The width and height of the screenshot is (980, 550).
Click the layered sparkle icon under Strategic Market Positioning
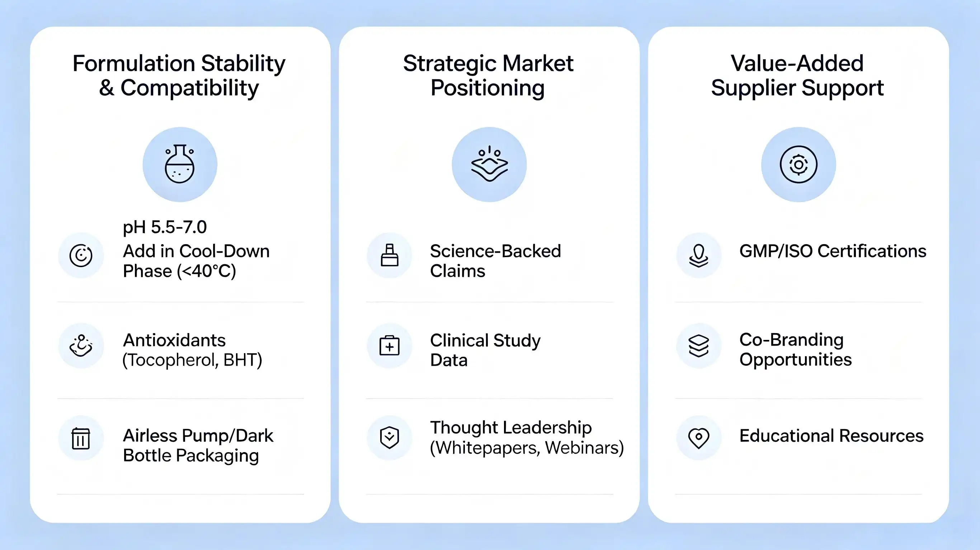point(489,164)
